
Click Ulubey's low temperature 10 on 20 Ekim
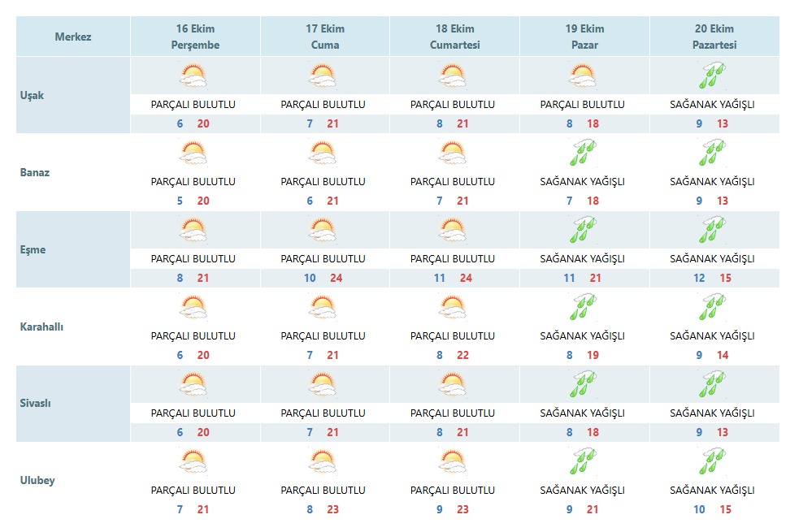coord(699,509)
